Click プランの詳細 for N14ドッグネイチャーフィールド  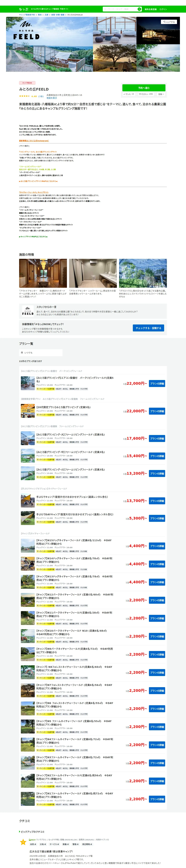[x=157, y=564]
